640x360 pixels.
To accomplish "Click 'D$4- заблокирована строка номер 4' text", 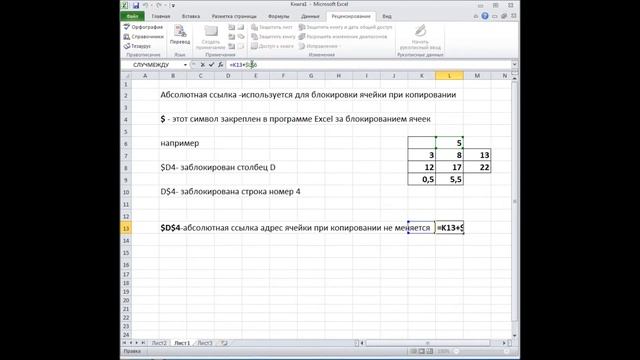I will 230,191.
